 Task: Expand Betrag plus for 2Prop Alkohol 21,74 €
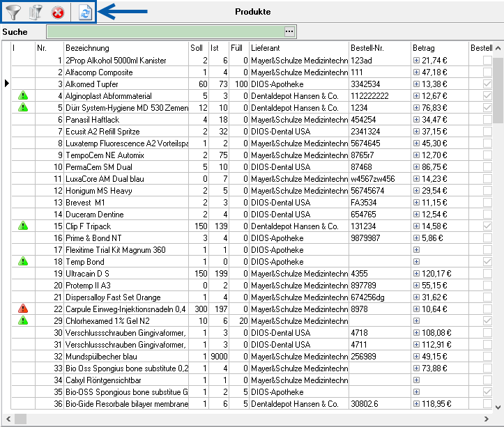[416, 60]
